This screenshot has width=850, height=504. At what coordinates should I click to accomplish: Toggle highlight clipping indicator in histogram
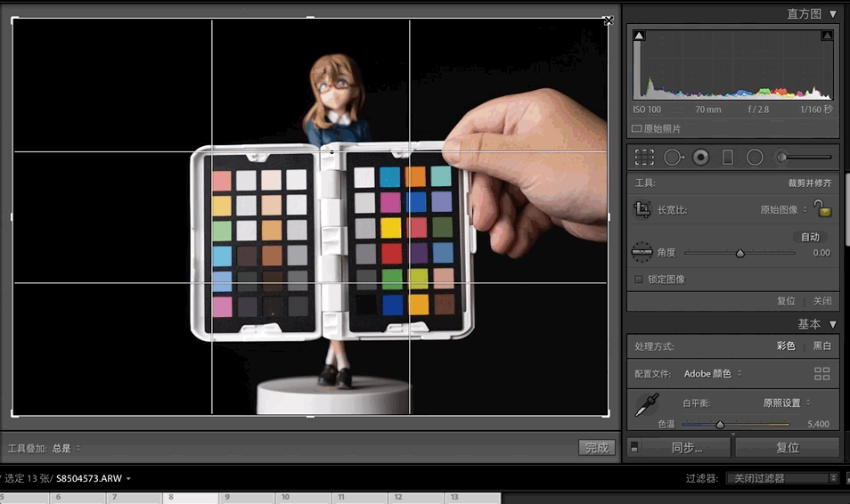[827, 36]
